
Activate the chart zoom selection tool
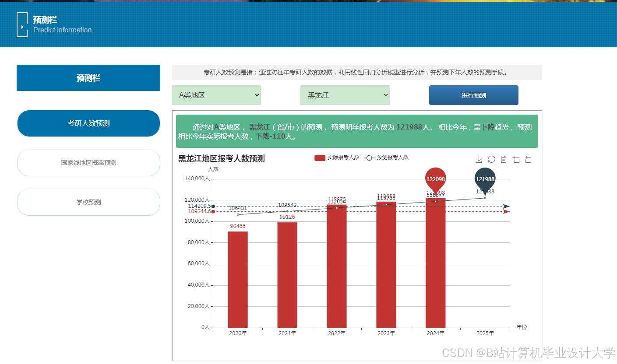516,159
